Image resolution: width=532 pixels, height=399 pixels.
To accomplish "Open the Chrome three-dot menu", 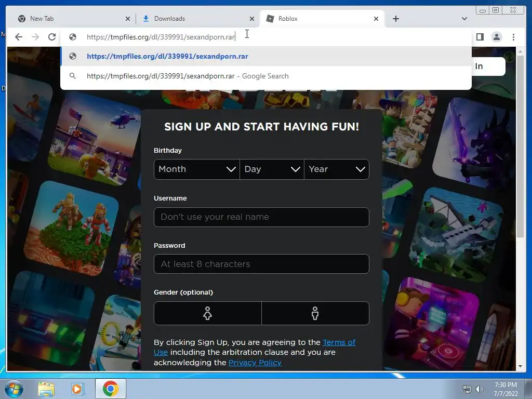I will 513,37.
